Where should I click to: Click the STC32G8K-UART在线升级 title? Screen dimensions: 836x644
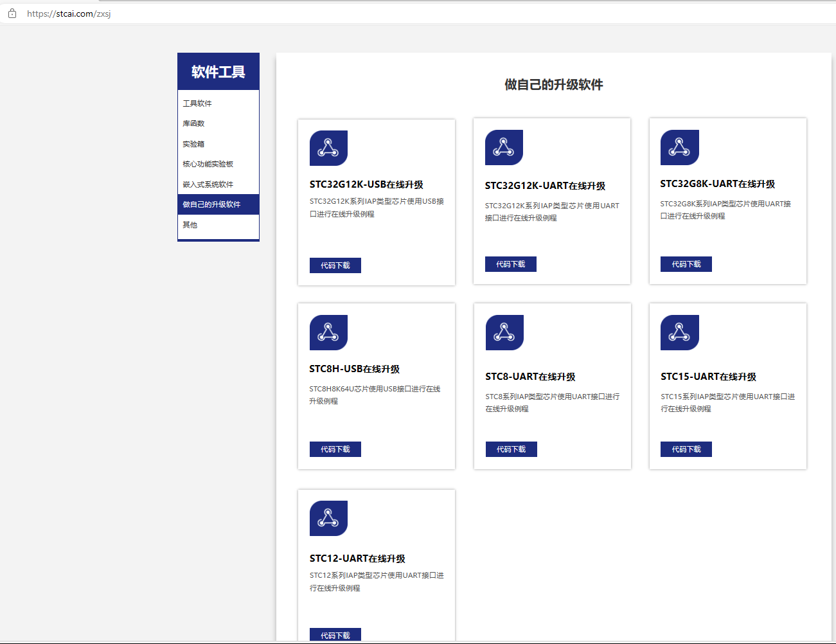click(718, 184)
